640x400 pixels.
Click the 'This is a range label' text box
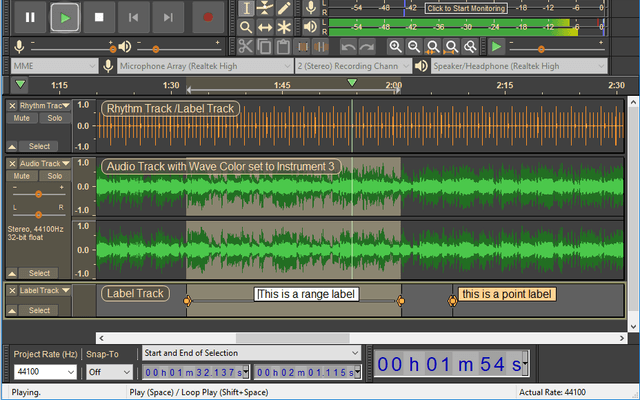coord(307,294)
